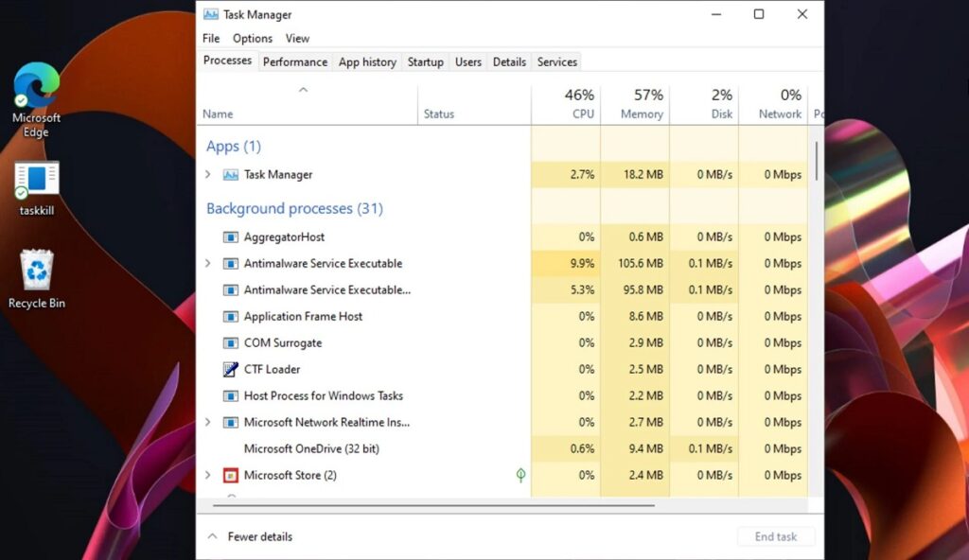Collapse view with Fewer details chevron
969x560 pixels.
tap(213, 536)
